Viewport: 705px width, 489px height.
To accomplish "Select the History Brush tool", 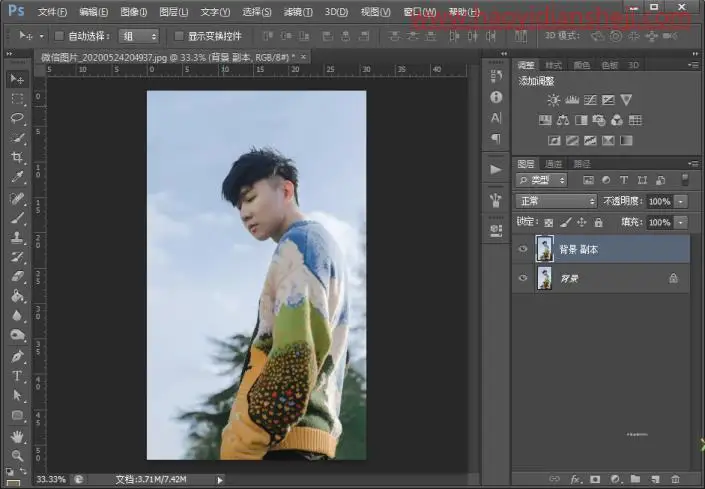I will (17, 257).
